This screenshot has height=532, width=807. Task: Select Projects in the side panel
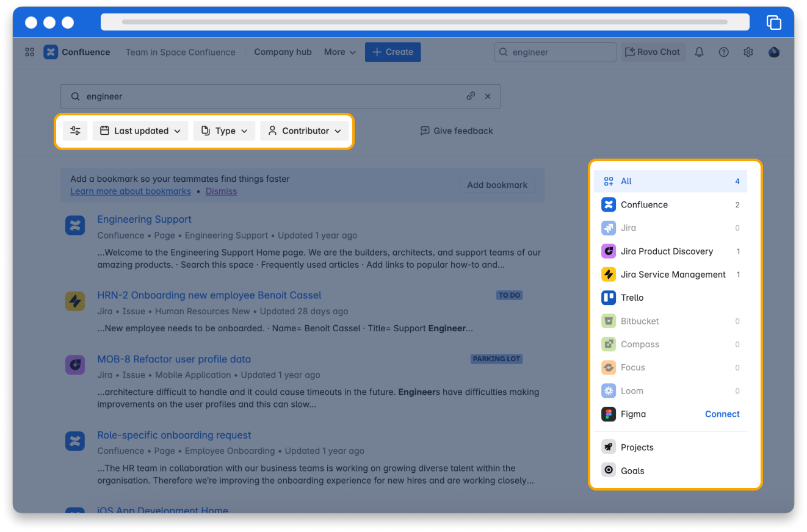pos(670,447)
